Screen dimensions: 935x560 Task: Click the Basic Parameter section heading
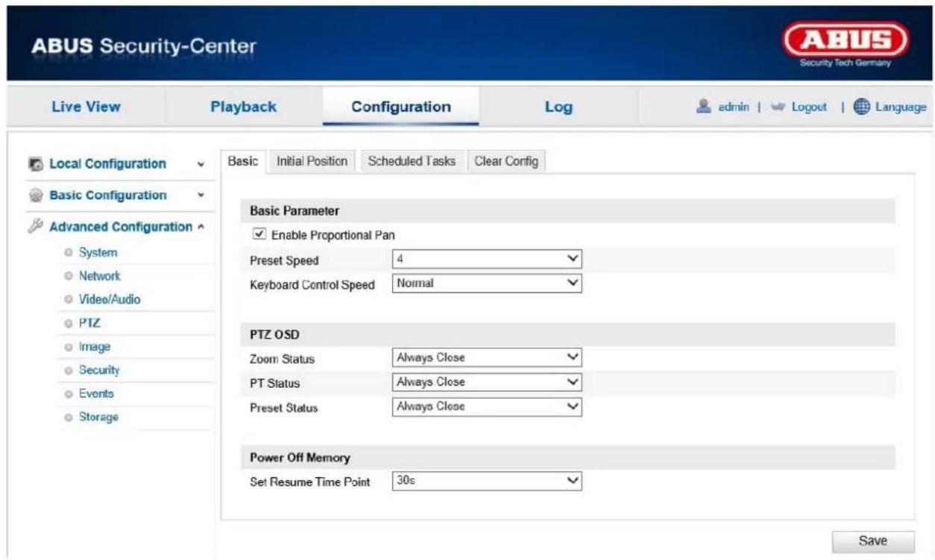pos(294,211)
